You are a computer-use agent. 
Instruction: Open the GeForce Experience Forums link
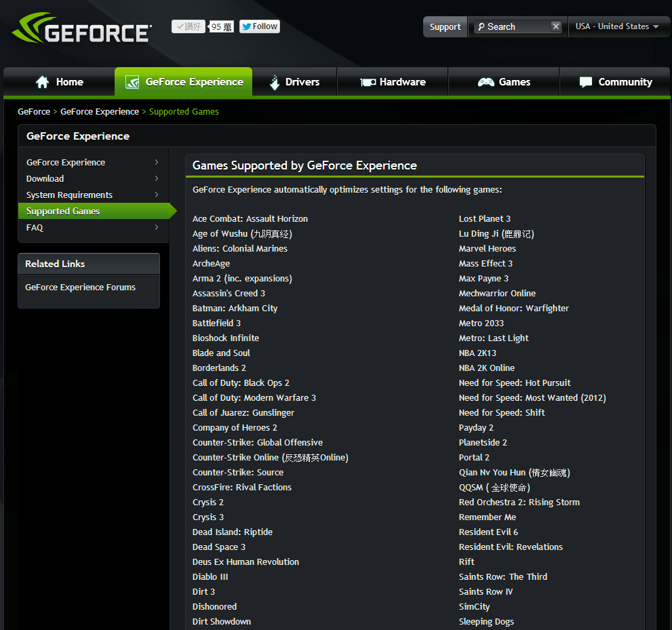[80, 287]
